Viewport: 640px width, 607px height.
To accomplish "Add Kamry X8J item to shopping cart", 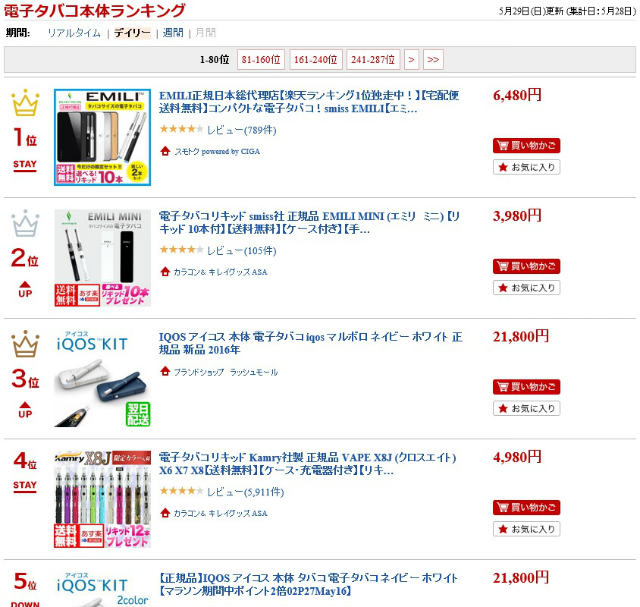I will click(526, 507).
